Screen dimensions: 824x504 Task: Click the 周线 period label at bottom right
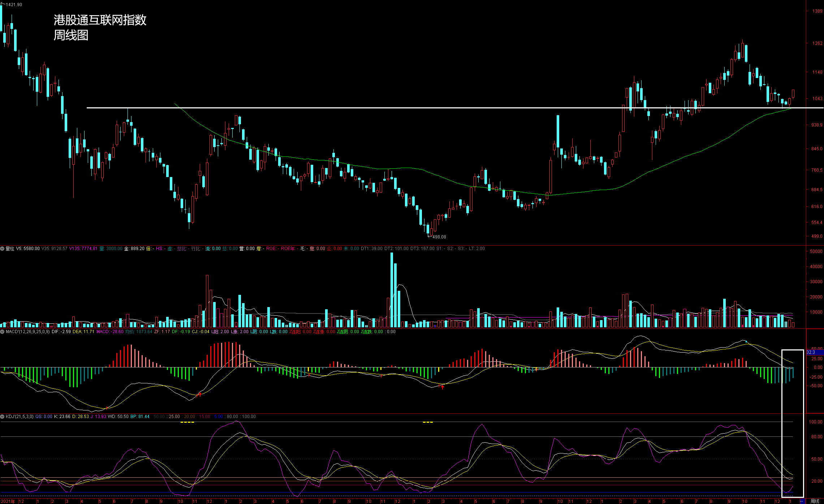(815, 501)
